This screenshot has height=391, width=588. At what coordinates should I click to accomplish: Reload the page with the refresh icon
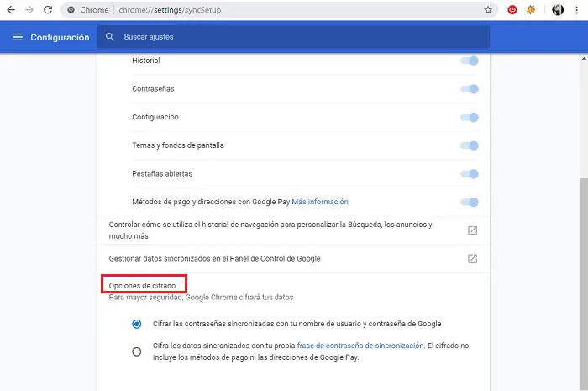(48, 10)
